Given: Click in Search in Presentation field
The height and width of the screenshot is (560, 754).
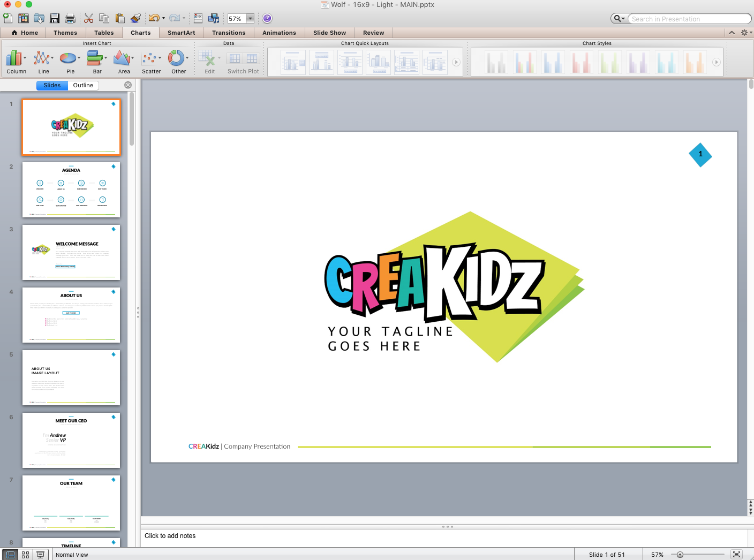Looking at the screenshot, I should click(689, 19).
